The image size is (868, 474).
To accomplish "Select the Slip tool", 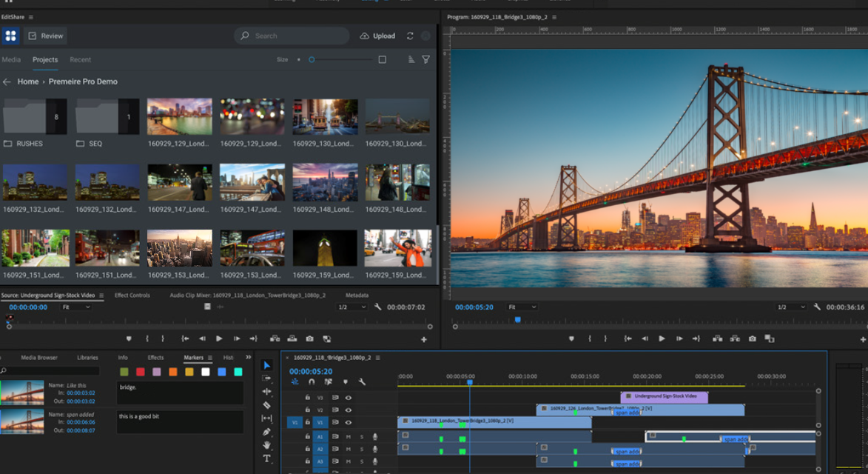I will point(267,418).
